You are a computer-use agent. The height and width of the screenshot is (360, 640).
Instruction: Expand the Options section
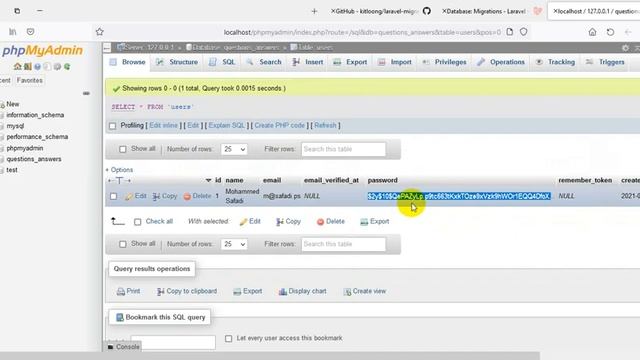119,170
